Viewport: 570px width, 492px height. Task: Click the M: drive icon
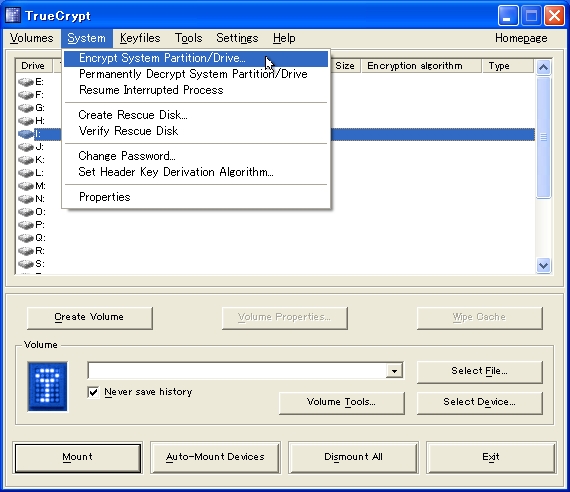click(x=26, y=186)
